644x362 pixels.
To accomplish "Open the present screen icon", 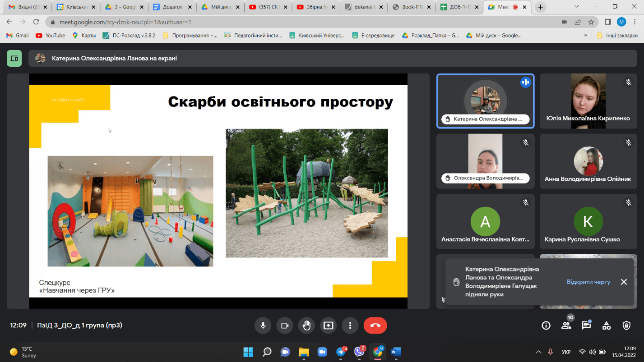I will [329, 325].
